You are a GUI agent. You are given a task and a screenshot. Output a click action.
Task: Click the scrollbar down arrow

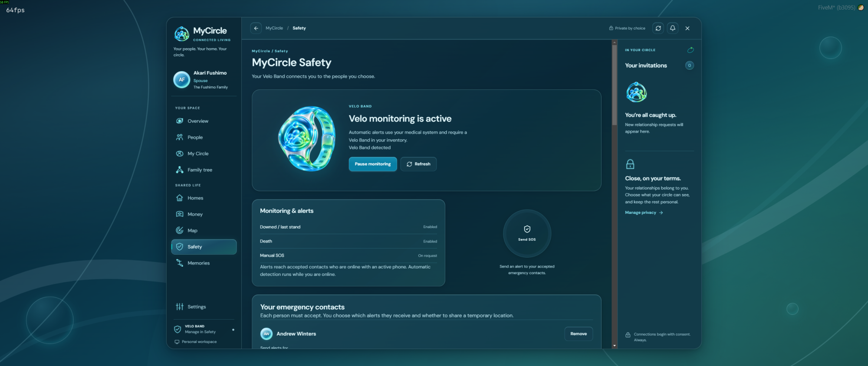[615, 346]
